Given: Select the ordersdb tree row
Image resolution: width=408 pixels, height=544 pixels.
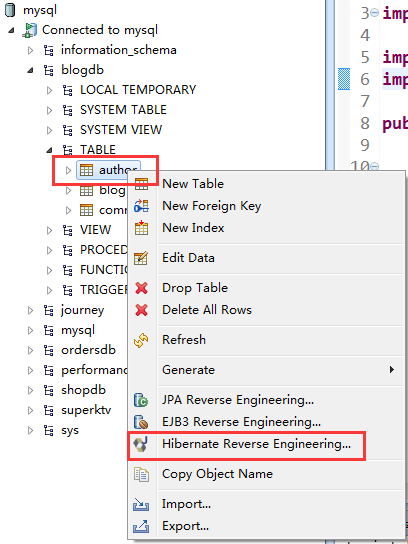Looking at the screenshot, I should 88,350.
